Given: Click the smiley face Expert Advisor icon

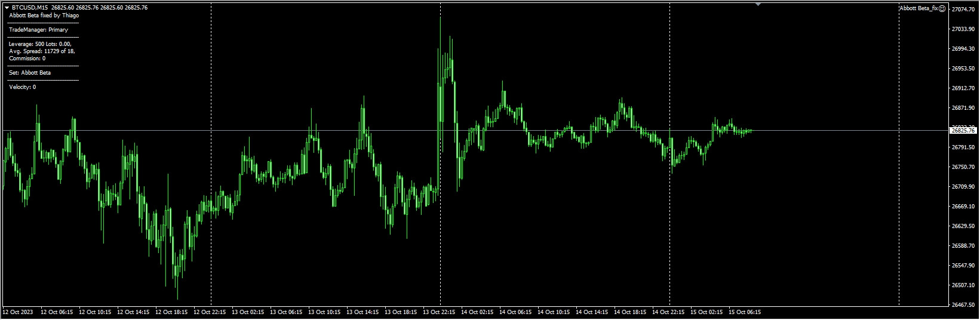Looking at the screenshot, I should [x=942, y=8].
